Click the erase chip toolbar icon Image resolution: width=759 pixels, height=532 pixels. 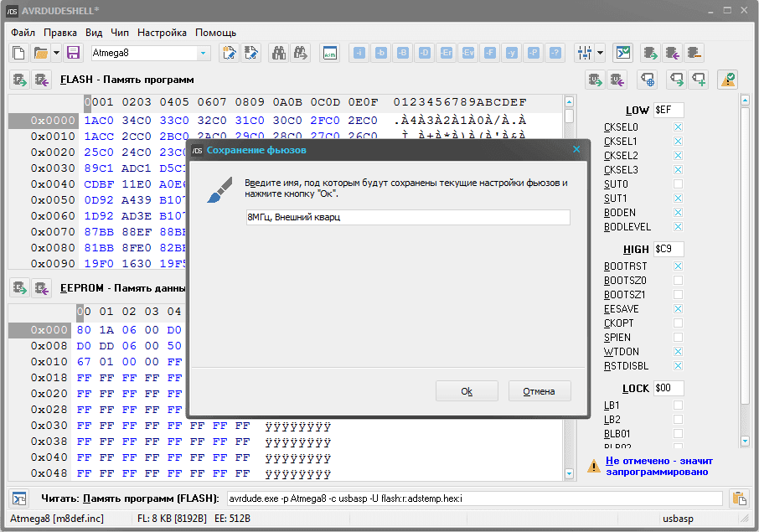[x=694, y=53]
